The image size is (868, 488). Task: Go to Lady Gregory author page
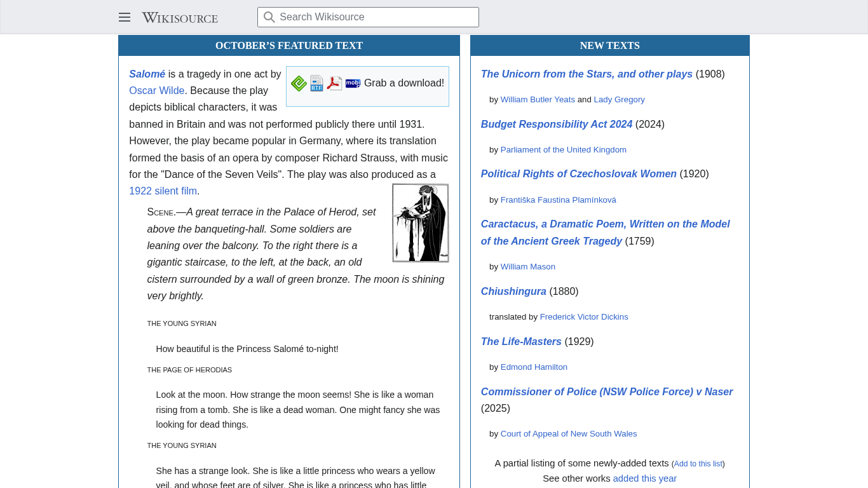620,100
